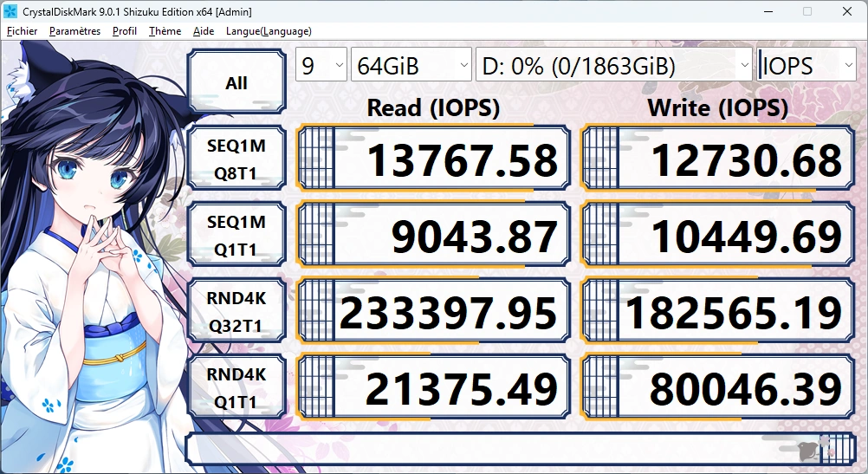This screenshot has height=474, width=868.
Task: Click the comment field at the bottom
Action: (521, 449)
